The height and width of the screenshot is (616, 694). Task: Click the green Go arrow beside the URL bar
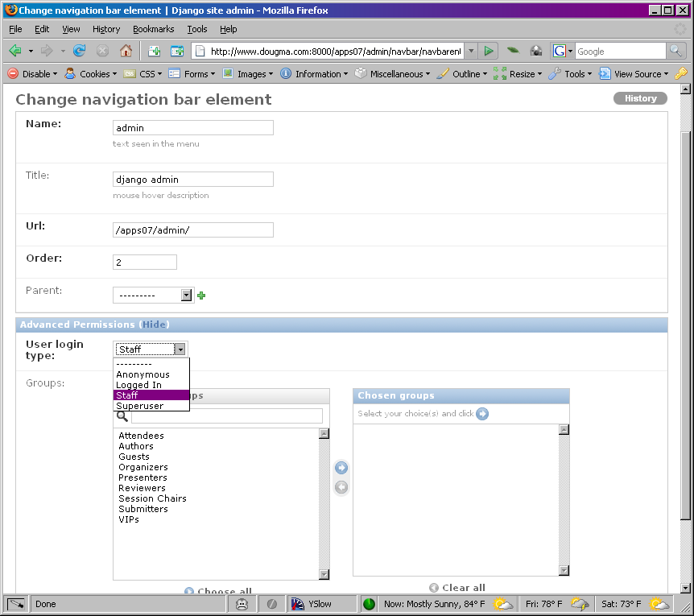[489, 51]
